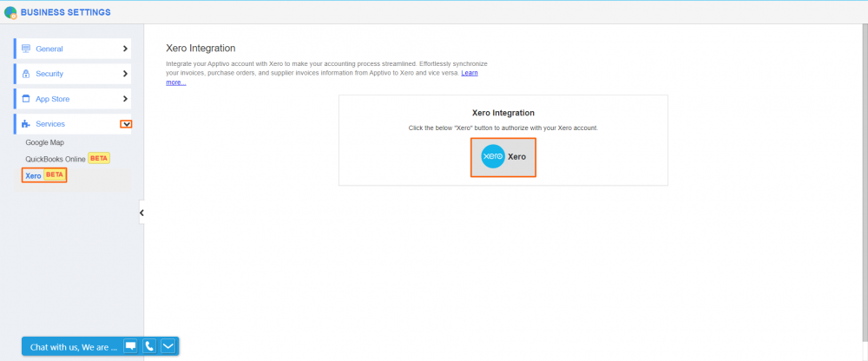Viewport: 868px width, 361px height.
Task: Click the Services puzzle icon
Action: pos(26,124)
